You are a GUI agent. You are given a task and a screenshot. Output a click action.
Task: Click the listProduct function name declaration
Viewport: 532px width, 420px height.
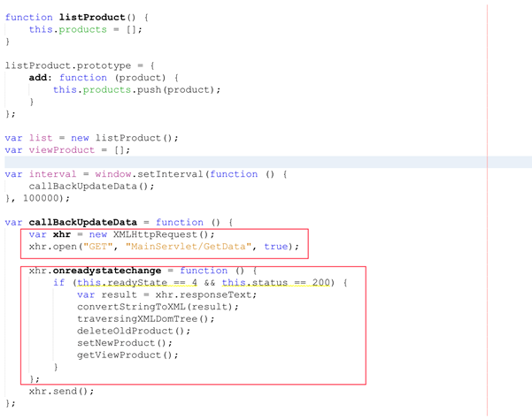click(x=92, y=18)
